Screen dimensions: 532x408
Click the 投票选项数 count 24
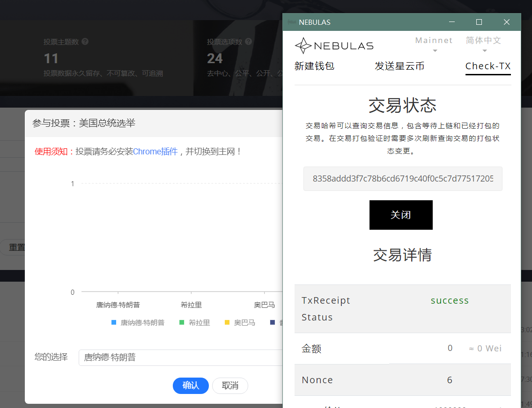point(215,58)
